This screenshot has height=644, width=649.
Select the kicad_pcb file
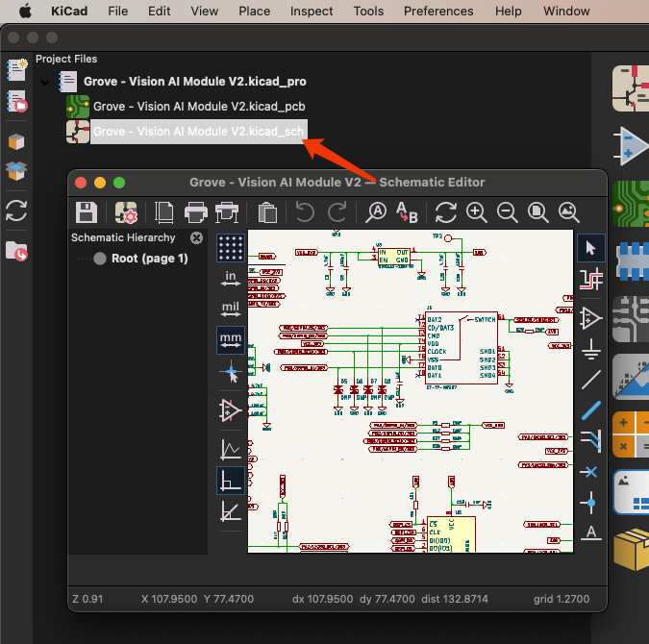coord(199,107)
